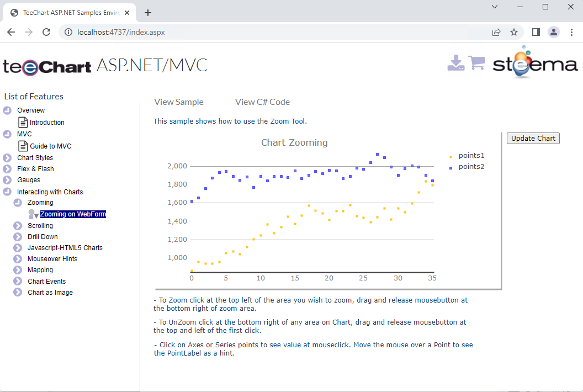This screenshot has height=392, width=583.
Task: Click the download icon in header
Action: 456,63
